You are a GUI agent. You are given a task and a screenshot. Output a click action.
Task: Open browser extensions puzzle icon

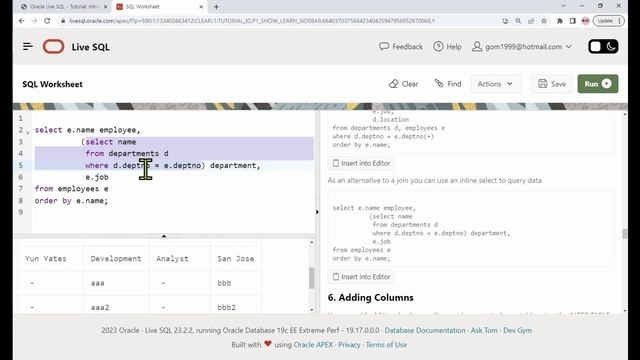[x=560, y=21]
